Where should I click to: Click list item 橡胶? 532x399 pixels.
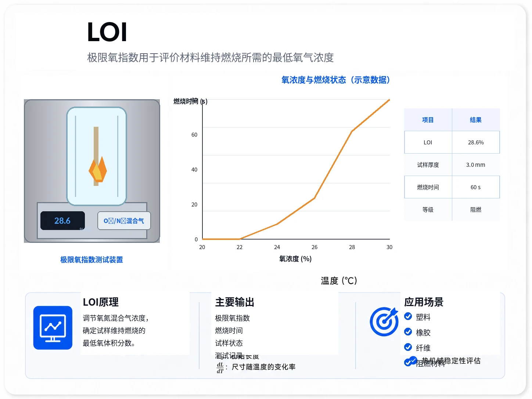coord(423,332)
